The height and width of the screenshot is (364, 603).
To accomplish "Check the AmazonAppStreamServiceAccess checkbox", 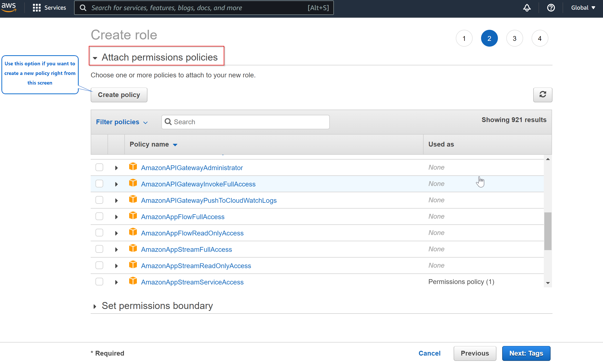I will (x=99, y=282).
